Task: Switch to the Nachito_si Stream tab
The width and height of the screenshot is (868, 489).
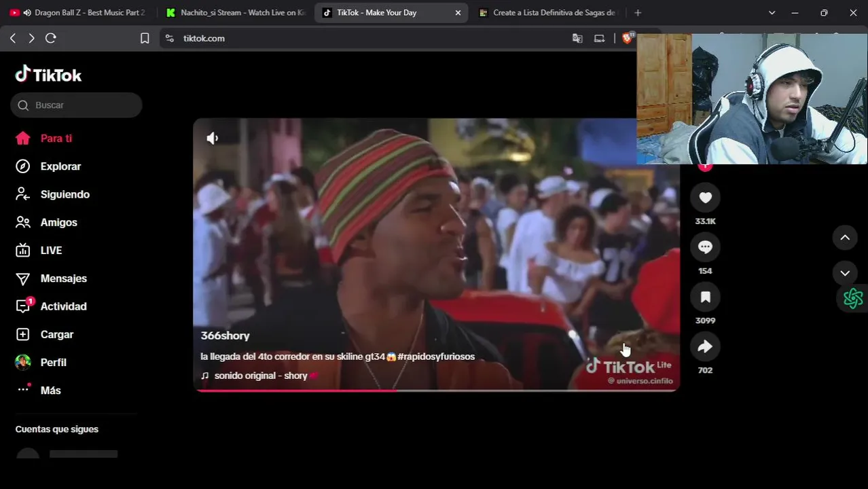Action: point(236,13)
